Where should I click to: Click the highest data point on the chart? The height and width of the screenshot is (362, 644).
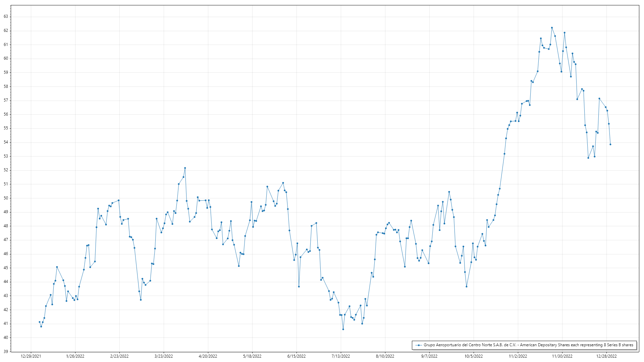click(x=552, y=28)
